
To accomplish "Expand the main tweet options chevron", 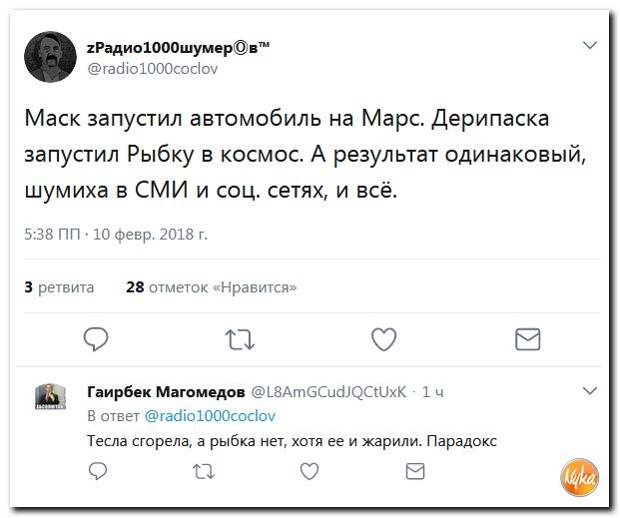I will tap(590, 45).
